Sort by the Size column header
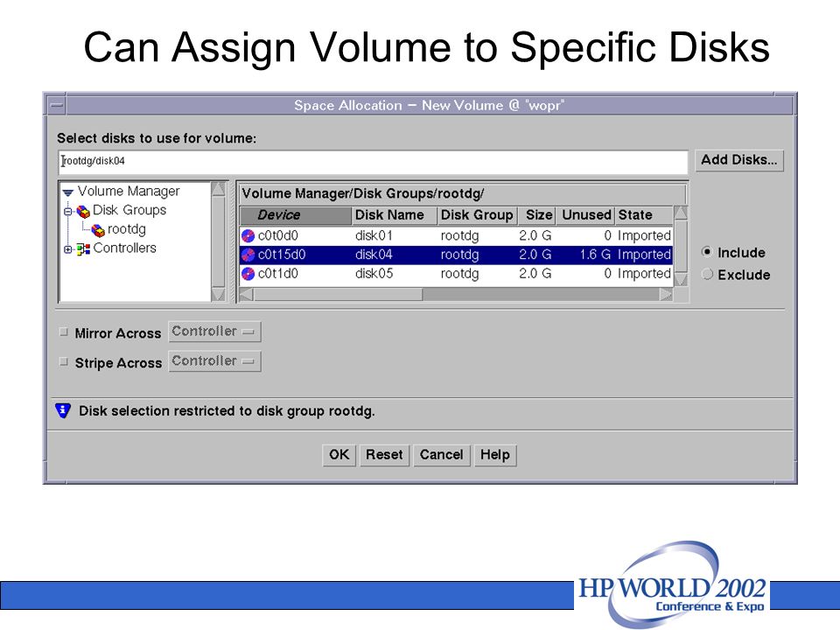 tap(536, 215)
